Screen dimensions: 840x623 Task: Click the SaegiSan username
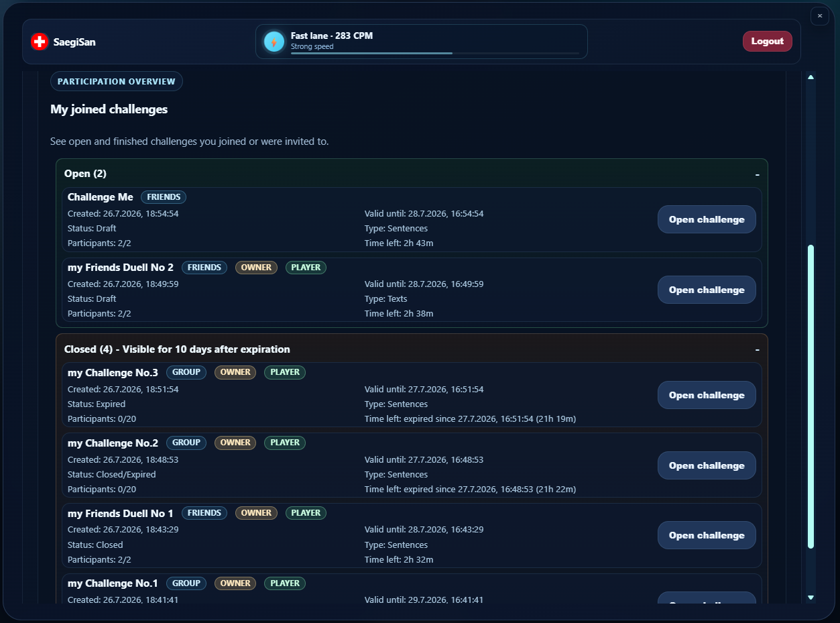[x=74, y=42]
